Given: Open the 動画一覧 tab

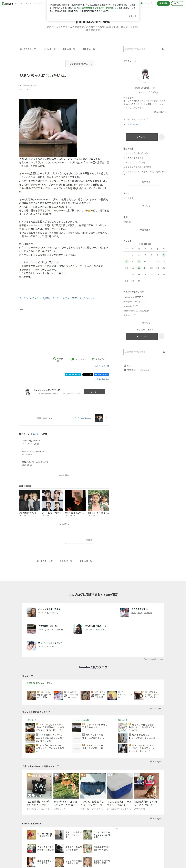Looking at the screenshot, I should [89, 49].
